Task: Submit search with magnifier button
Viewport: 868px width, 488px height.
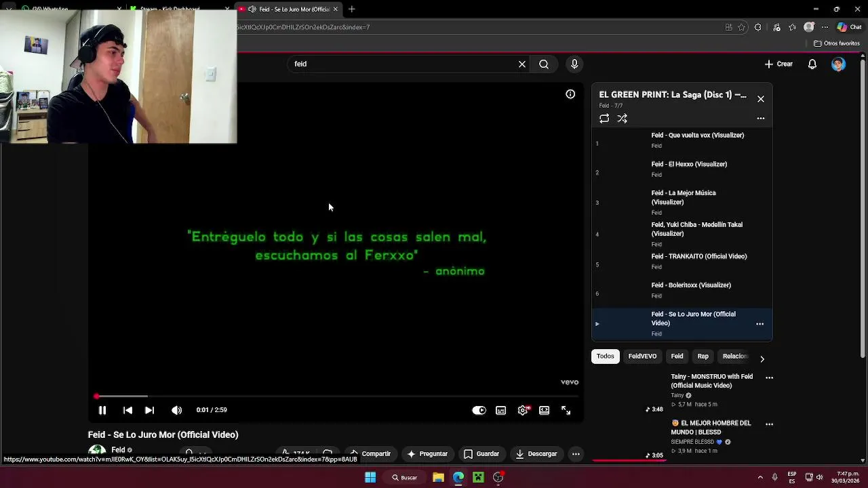Action: [544, 64]
